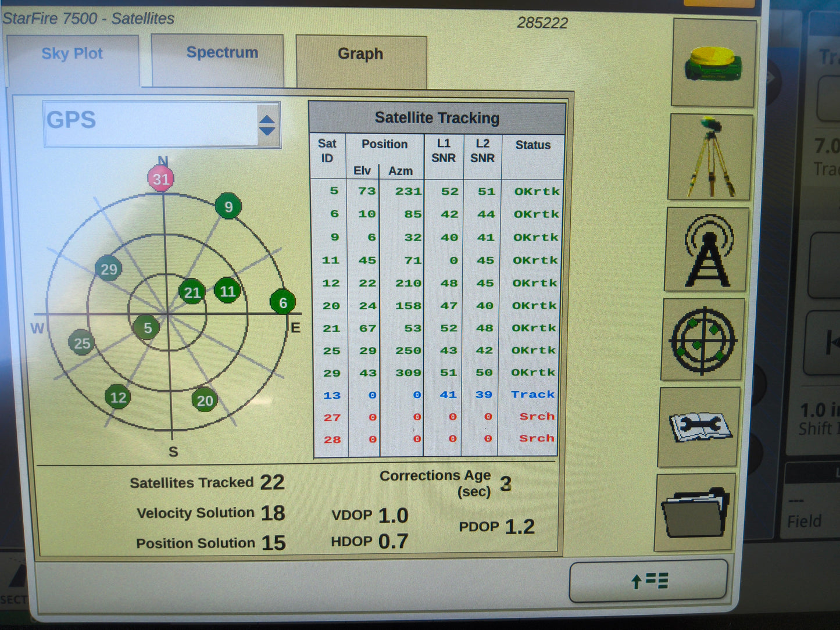
Task: Switch to the Sky Plot tab
Action: pos(73,60)
